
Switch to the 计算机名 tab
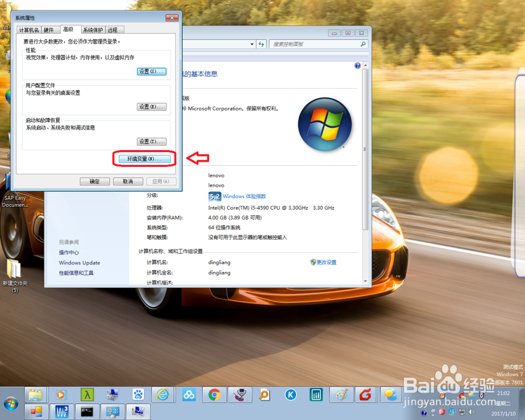click(29, 30)
